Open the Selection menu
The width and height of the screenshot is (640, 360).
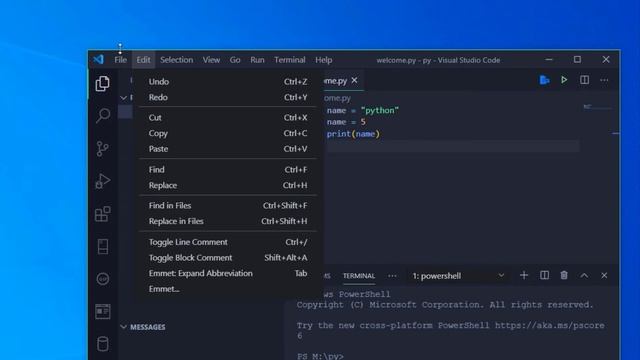click(x=176, y=60)
